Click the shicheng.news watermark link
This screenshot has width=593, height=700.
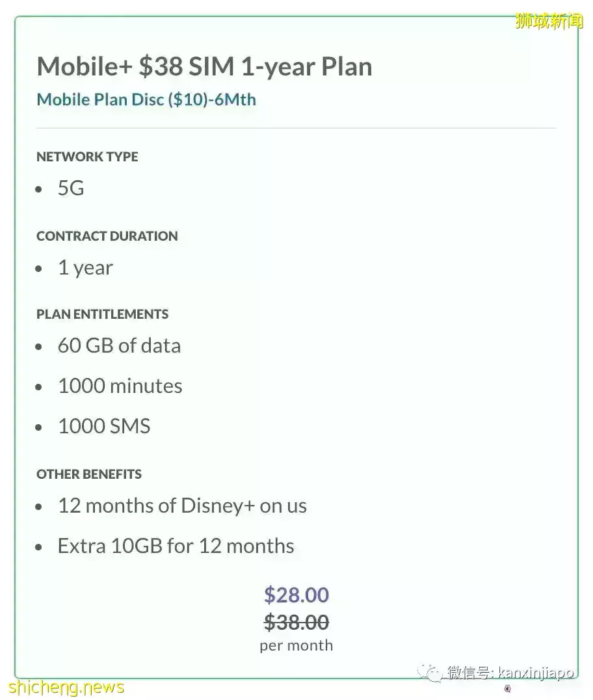[x=66, y=686]
